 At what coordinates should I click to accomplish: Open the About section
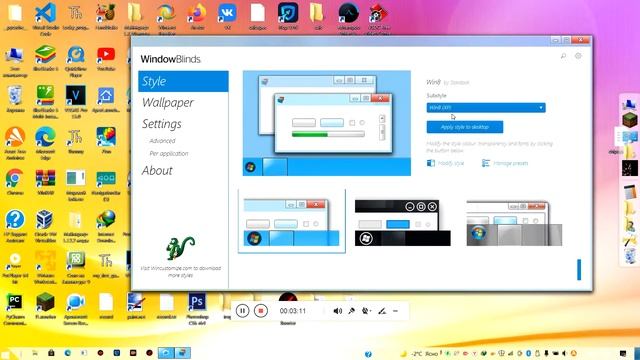(x=157, y=171)
